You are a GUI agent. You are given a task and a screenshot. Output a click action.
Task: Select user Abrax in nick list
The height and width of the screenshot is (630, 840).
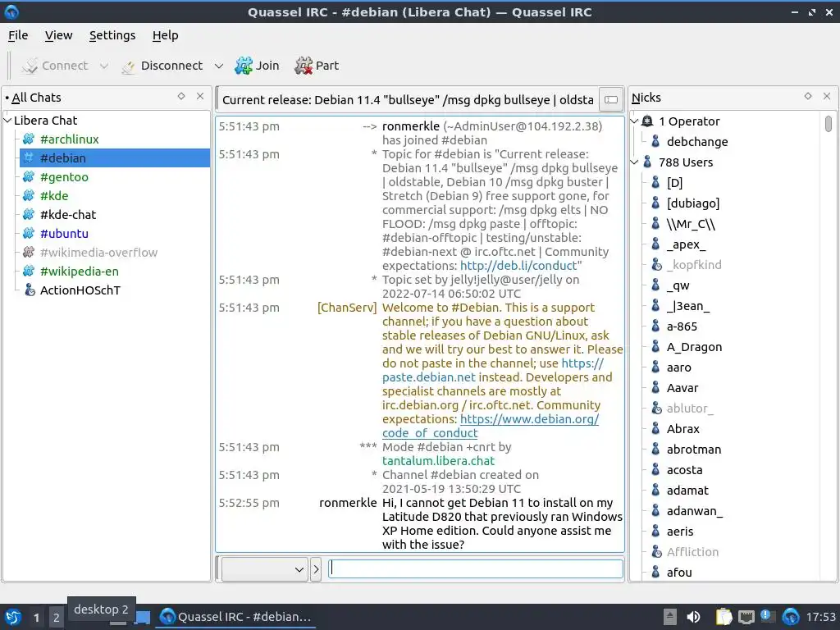coord(683,429)
